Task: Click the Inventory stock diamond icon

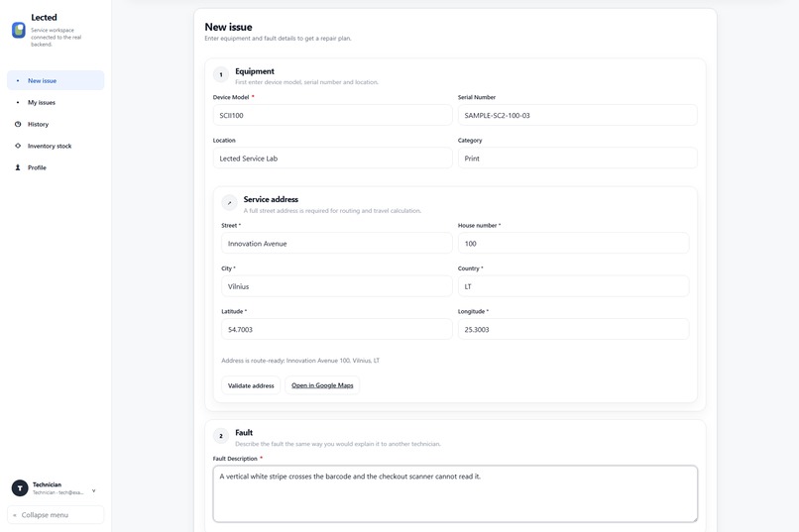Action: click(x=18, y=146)
